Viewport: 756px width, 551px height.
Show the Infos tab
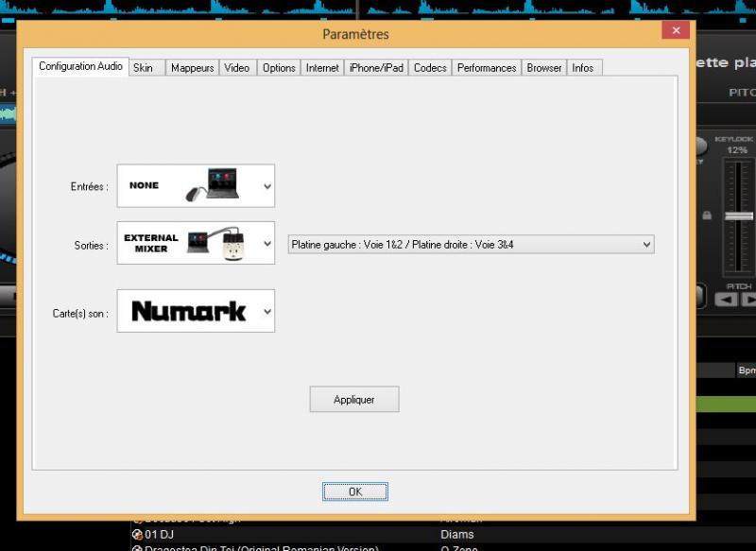tap(583, 68)
